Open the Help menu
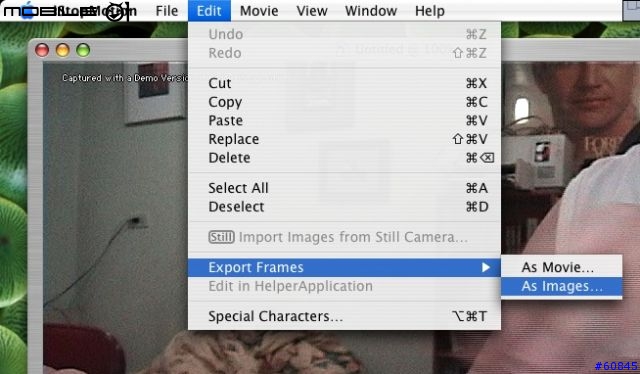640x374 pixels. pos(429,11)
